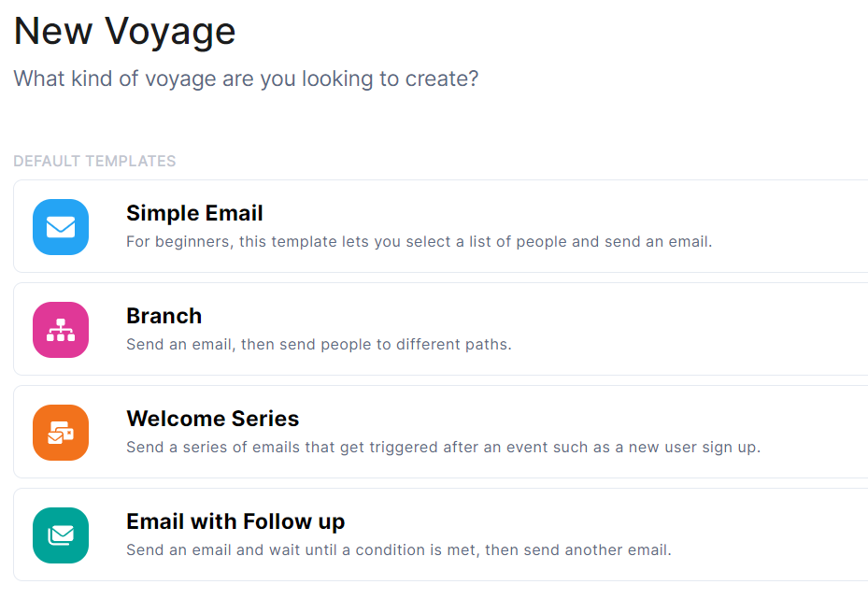Select the "Welcome Series" title text

(x=213, y=419)
